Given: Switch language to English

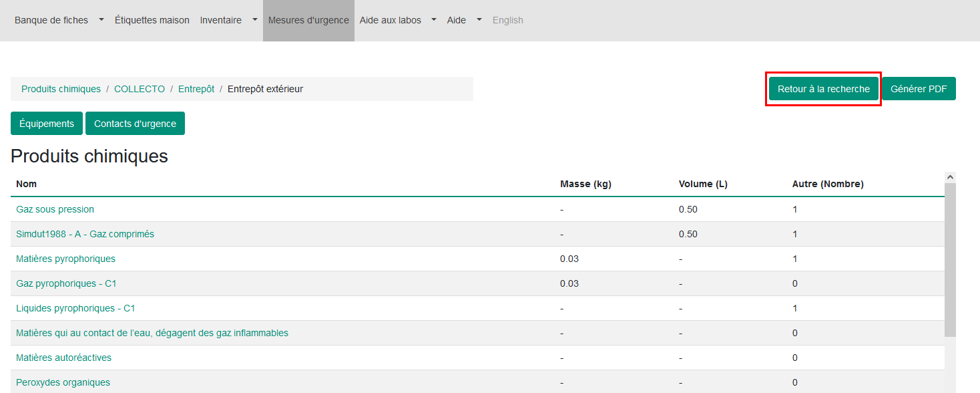Looking at the screenshot, I should tap(508, 20).
